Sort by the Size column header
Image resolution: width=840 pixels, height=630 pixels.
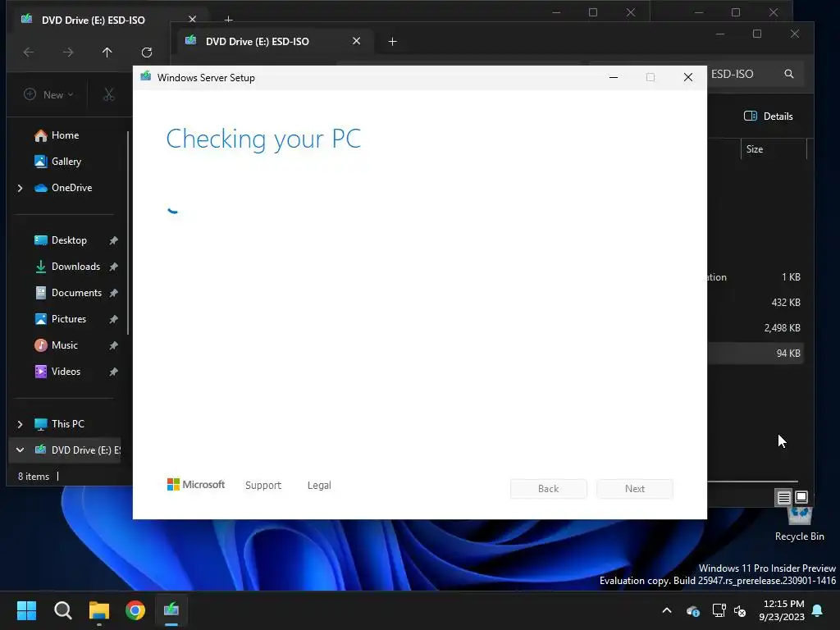(x=773, y=149)
